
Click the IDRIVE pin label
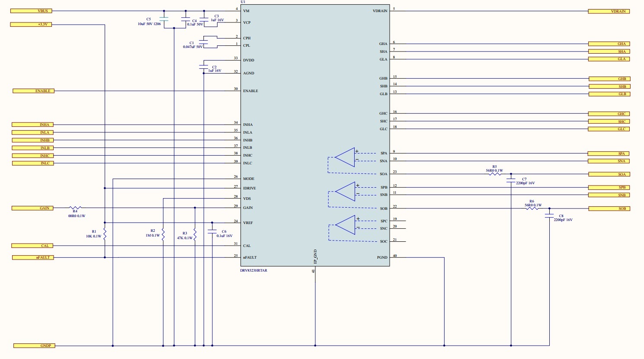point(250,188)
